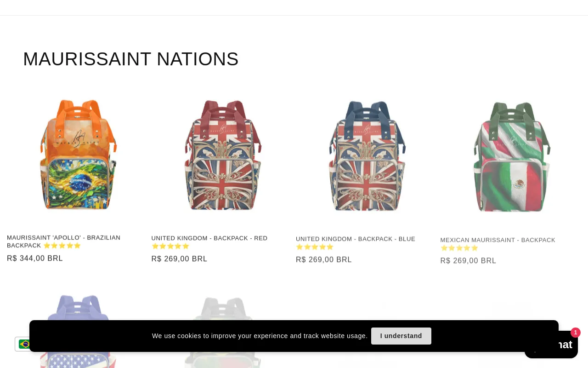Image resolution: width=588 pixels, height=368 pixels.
Task: Open Mexican Maurissaint Backpack link
Action: [x=498, y=240]
